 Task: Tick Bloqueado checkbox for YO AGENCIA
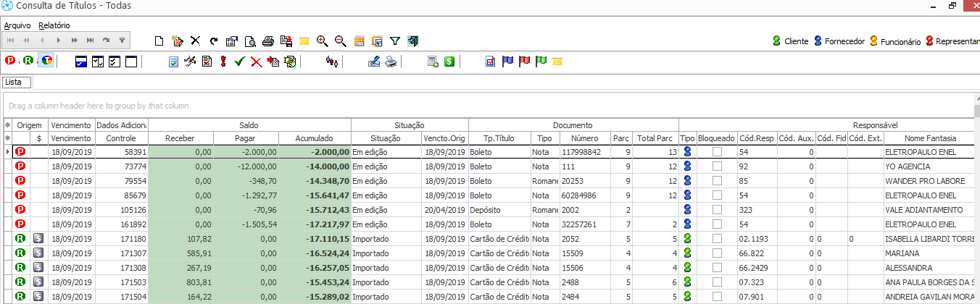coord(717,166)
